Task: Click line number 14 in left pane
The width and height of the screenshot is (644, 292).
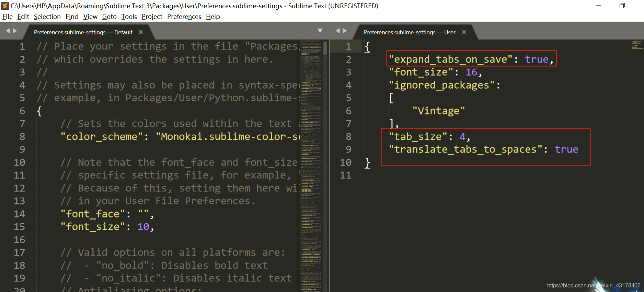Action: coord(19,214)
